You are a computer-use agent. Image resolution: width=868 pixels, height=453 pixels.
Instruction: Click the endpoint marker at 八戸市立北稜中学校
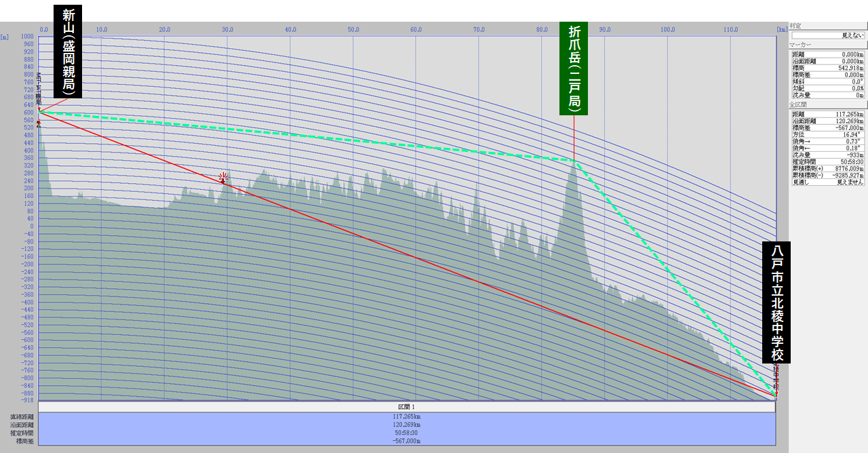(776, 394)
